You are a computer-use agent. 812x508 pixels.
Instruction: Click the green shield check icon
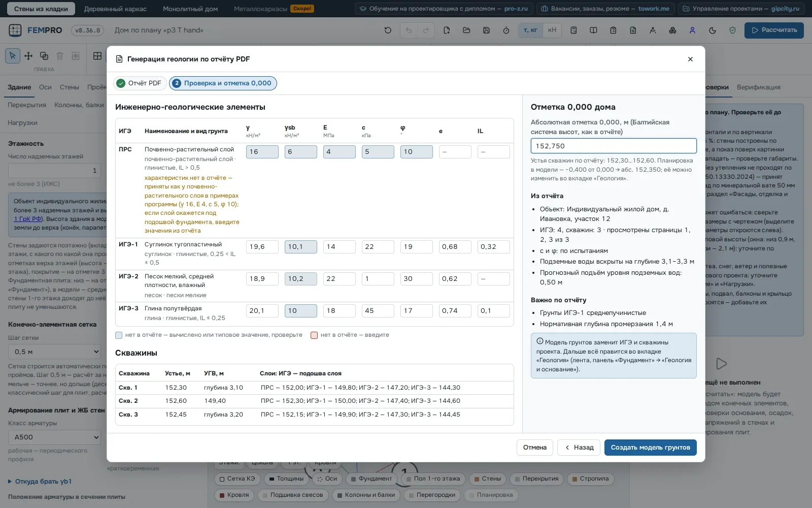[732, 30]
